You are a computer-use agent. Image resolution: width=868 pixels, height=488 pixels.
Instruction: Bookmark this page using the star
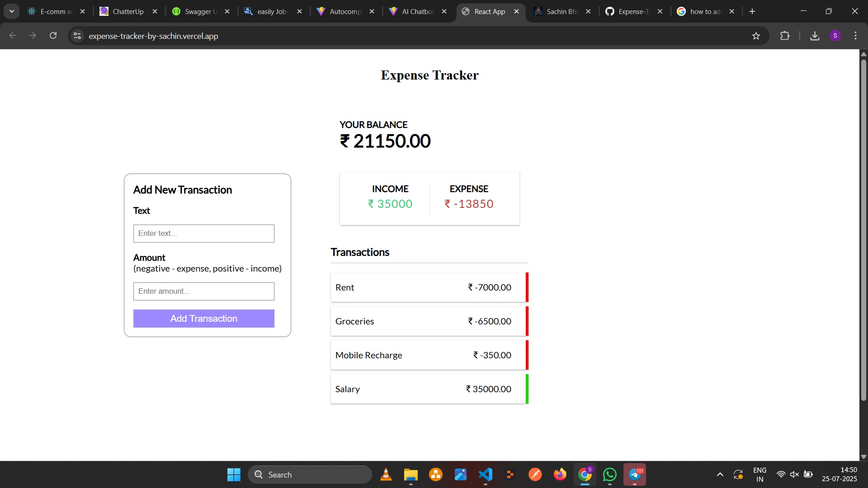click(x=756, y=36)
